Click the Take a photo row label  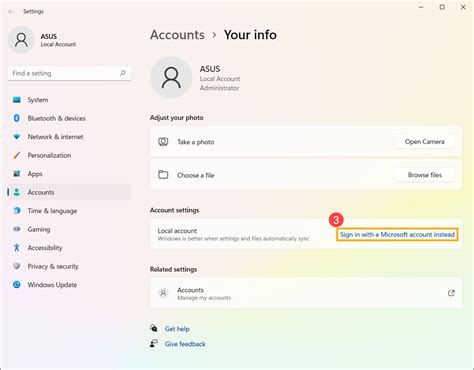click(196, 142)
